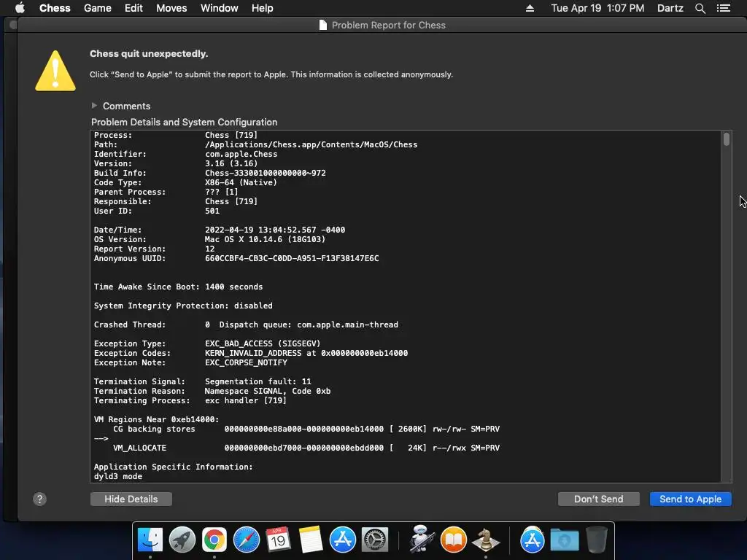Click the Anonymous UUID value
This screenshot has width=747, height=560.
click(292, 258)
